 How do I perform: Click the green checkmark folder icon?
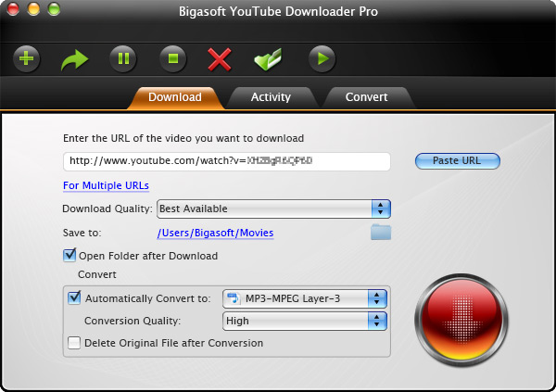click(268, 59)
